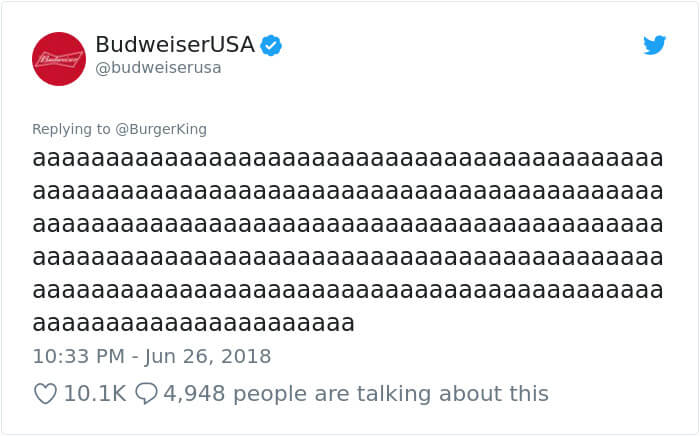The height and width of the screenshot is (436, 700).
Task: Click the 10:33 PM timestamp
Action: pos(79,356)
